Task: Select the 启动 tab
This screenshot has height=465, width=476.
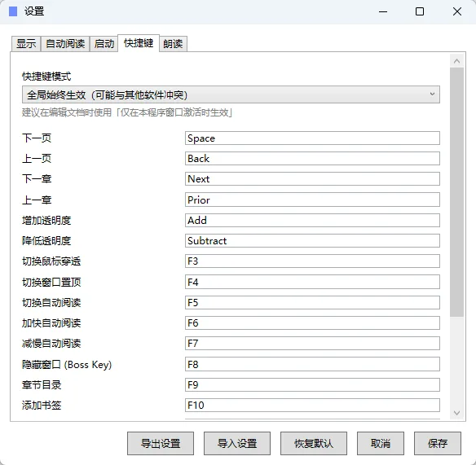Action: pos(104,44)
